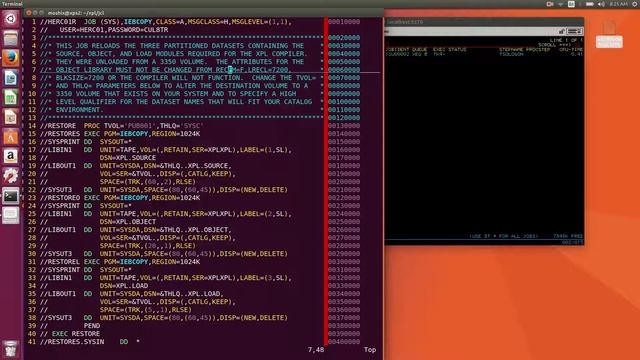This screenshot has height=360, width=640.
Task: Click the 7,48 cursor position indicator
Action: tap(316, 350)
